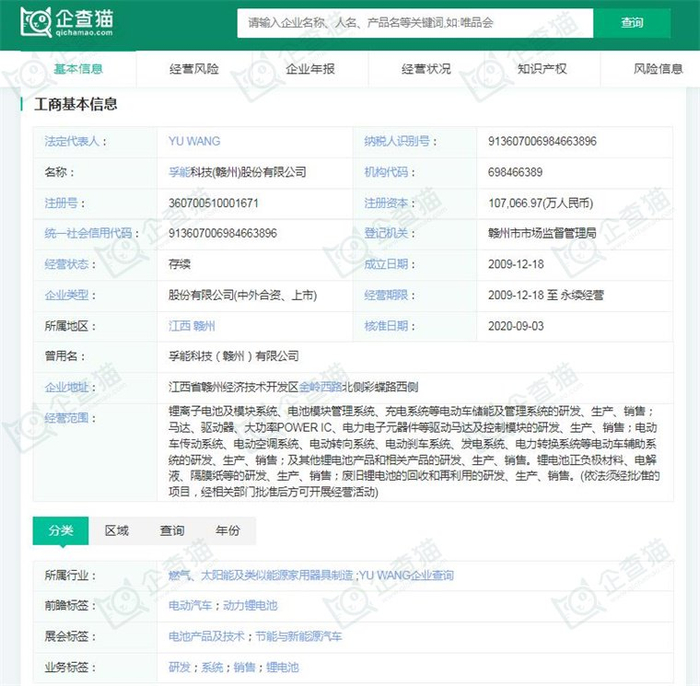Open the 企业年报 tab
The height and width of the screenshot is (686, 700).
pyautogui.click(x=310, y=69)
